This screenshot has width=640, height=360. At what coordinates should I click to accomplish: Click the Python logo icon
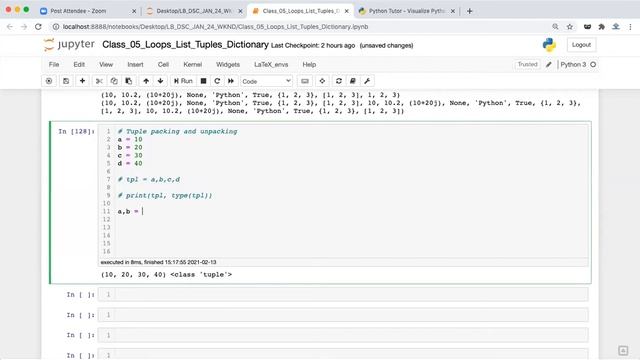tap(549, 44)
